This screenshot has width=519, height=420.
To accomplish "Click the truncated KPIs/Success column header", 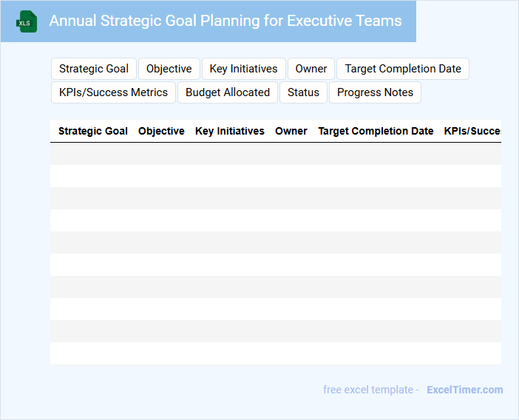I will [472, 131].
